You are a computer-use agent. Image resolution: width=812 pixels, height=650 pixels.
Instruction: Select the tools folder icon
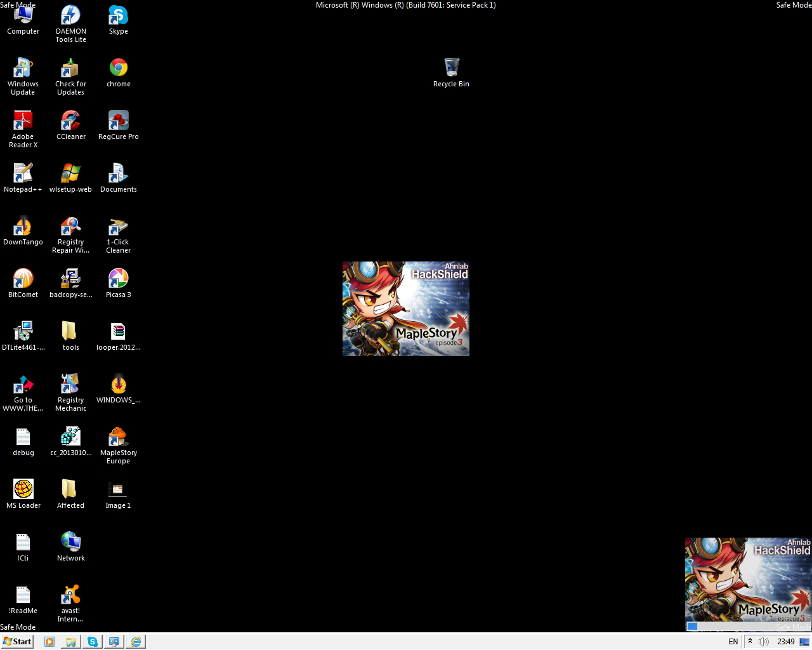[70, 336]
